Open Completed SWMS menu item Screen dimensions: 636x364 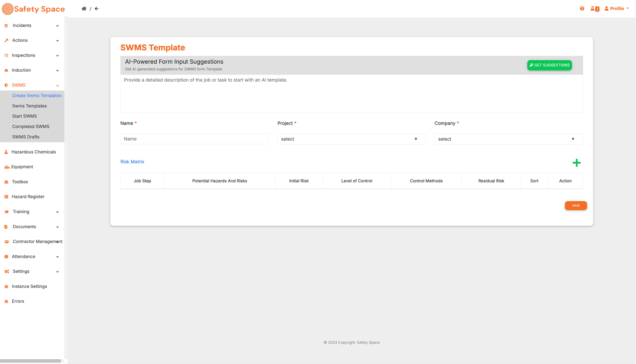coord(31,127)
